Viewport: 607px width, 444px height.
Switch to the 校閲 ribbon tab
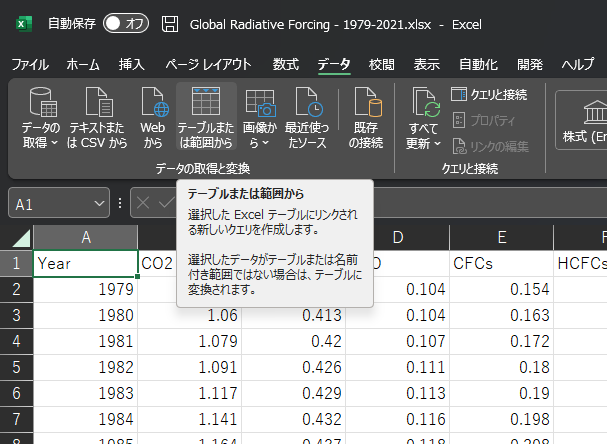[x=382, y=65]
